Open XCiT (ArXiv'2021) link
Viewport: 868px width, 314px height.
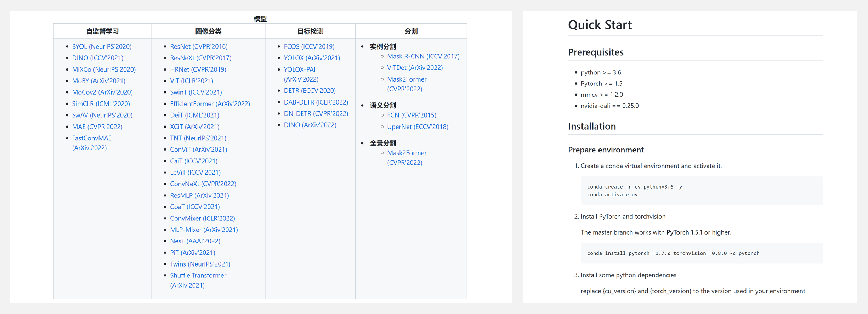tap(194, 127)
